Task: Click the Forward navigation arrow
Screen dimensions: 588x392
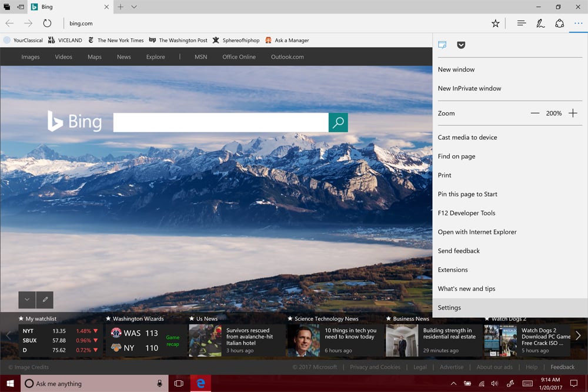Action: click(x=28, y=24)
